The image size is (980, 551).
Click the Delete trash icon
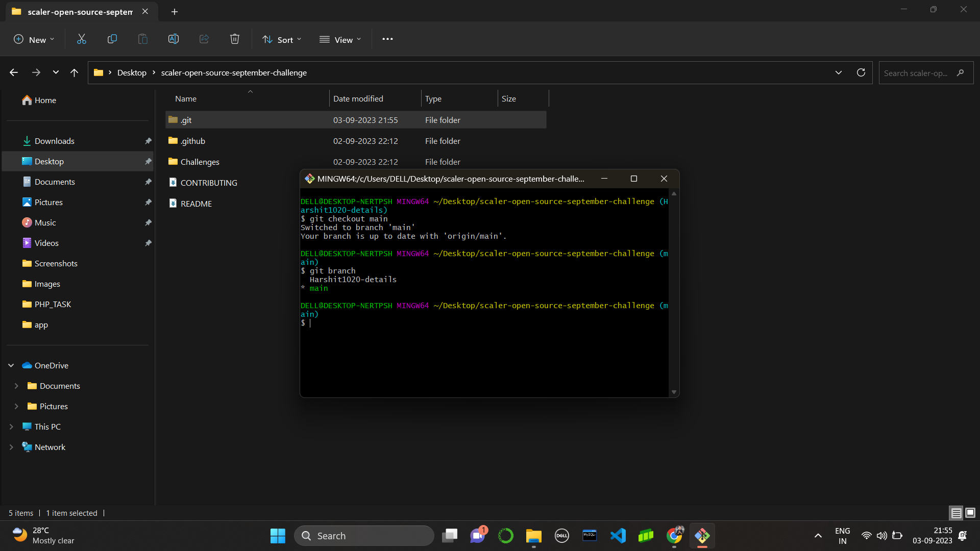(235, 39)
